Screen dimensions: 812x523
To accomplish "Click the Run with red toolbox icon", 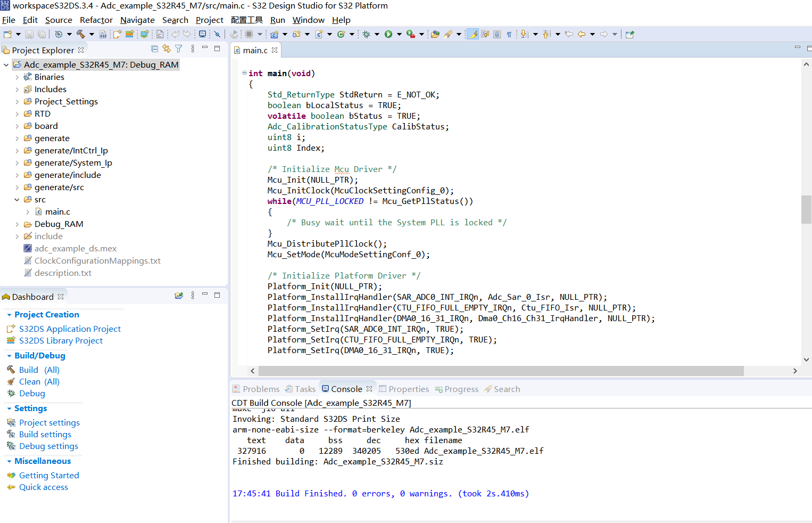I will click(x=411, y=34).
